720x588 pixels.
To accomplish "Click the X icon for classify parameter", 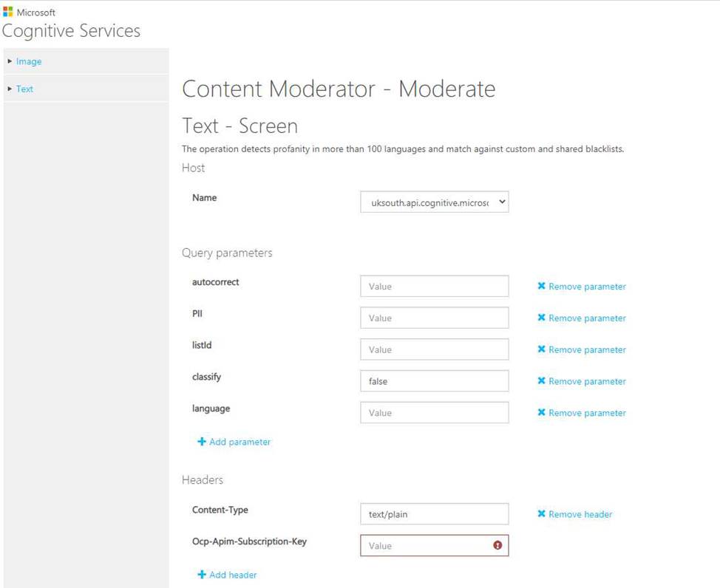I will [541, 381].
